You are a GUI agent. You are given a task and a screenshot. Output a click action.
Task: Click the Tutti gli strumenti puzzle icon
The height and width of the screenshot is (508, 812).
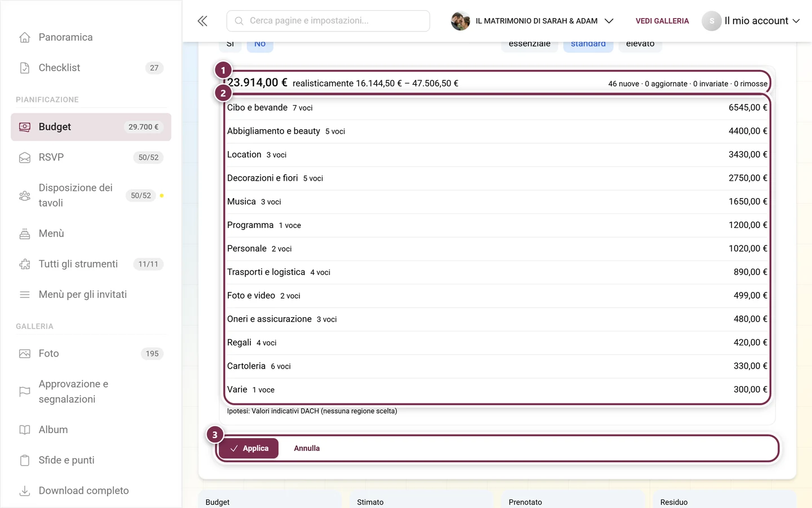pyautogui.click(x=25, y=264)
